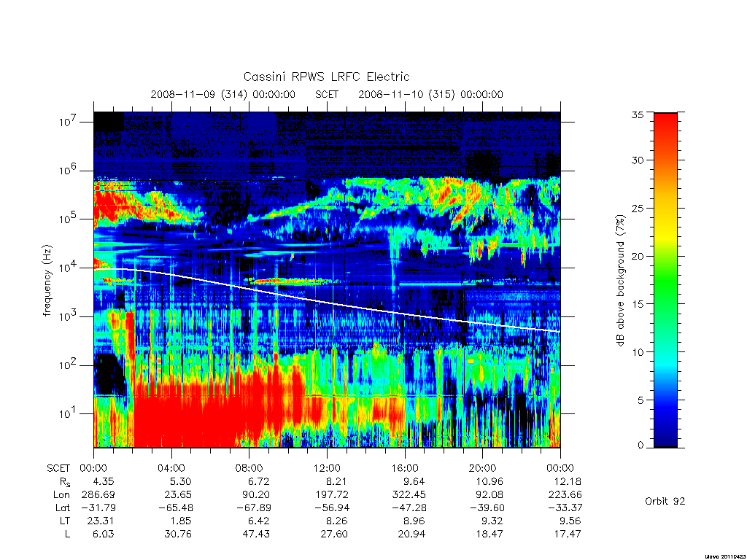Viewport: 747px width, 560px height.
Task: Click the LT value 6.42
Action: pyautogui.click(x=260, y=521)
